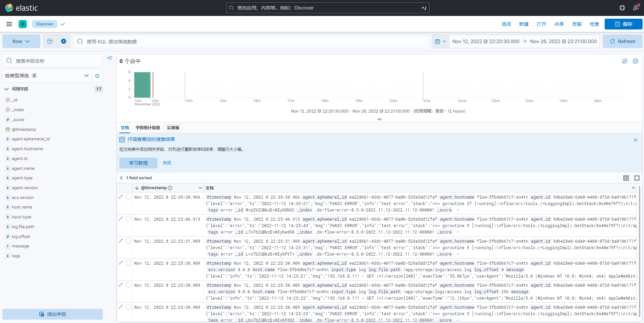Click the 学习教程 tutorial button
This screenshot has width=644, height=323.
pyautogui.click(x=138, y=163)
